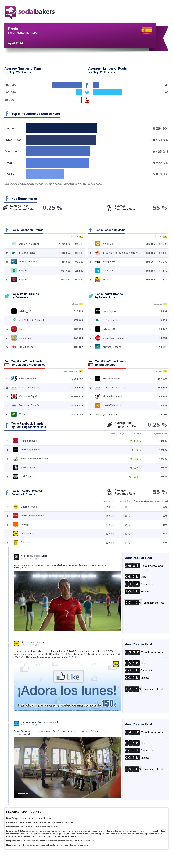Click the Spain flag in the purple banner
Viewport: 173px width, 868px height.
click(146, 30)
